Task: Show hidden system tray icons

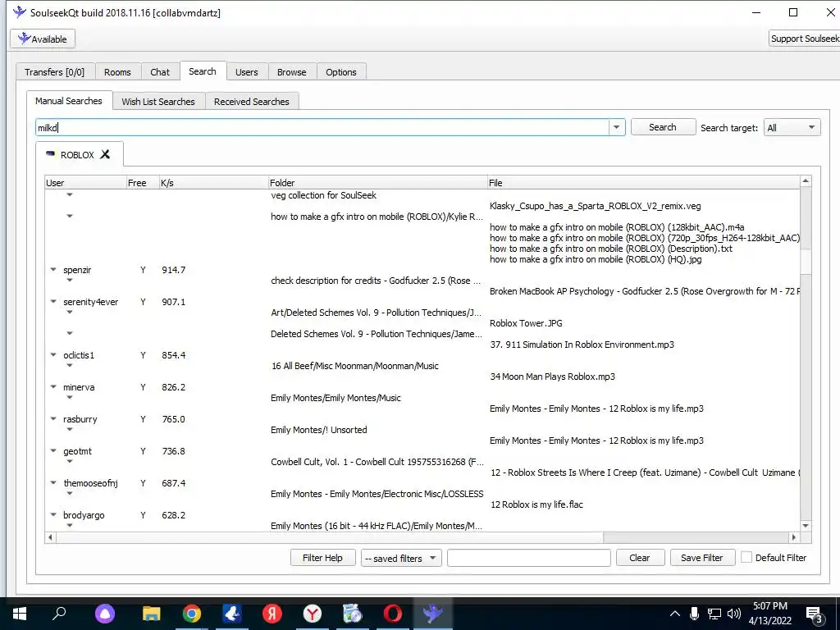Action: [675, 614]
